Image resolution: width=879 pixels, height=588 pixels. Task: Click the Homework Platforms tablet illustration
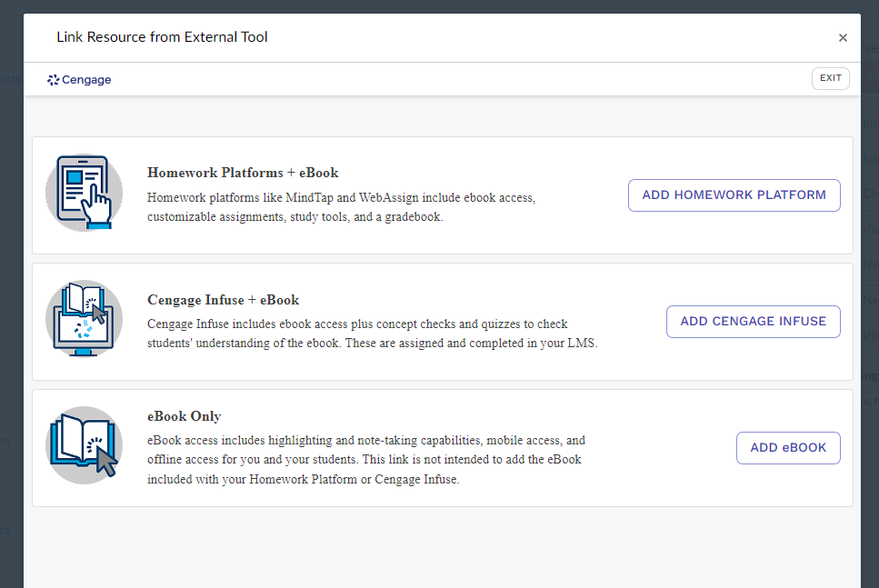[85, 193]
